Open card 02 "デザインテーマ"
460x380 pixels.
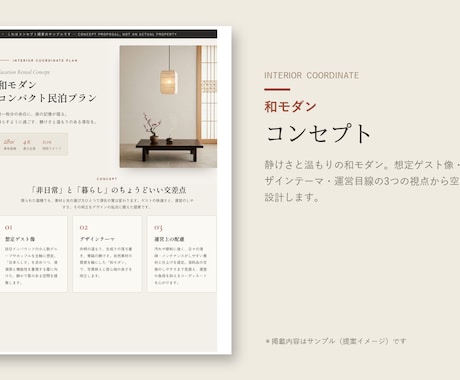click(x=107, y=254)
